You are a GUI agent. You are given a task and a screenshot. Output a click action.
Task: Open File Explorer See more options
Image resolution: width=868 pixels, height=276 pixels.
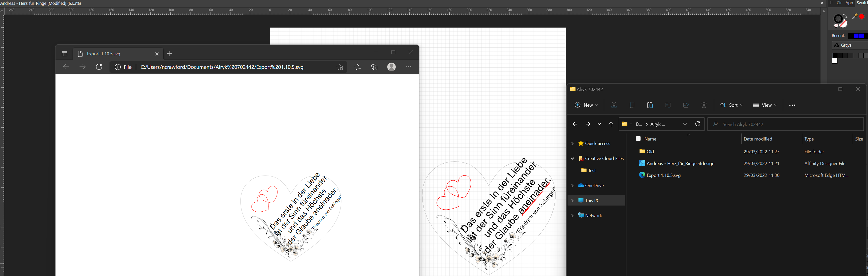[792, 105]
